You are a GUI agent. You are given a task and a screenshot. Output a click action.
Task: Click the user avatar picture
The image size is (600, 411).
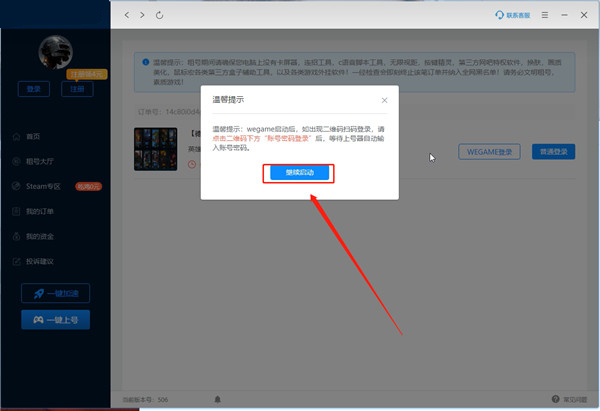pos(55,52)
